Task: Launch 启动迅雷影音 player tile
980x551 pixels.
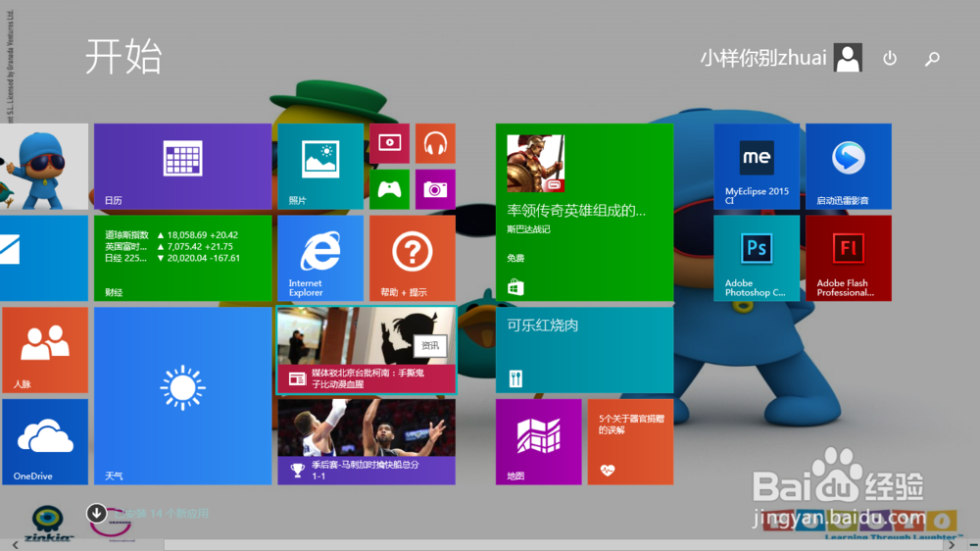Action: click(849, 167)
